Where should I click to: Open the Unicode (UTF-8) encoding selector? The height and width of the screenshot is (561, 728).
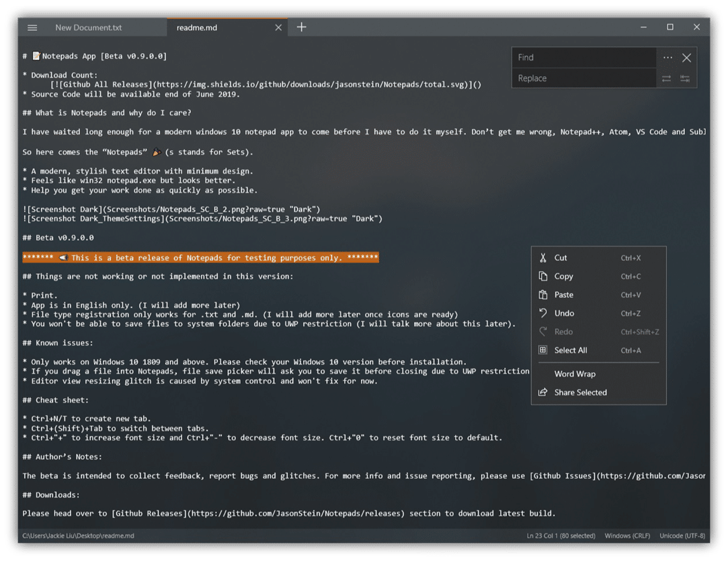682,536
